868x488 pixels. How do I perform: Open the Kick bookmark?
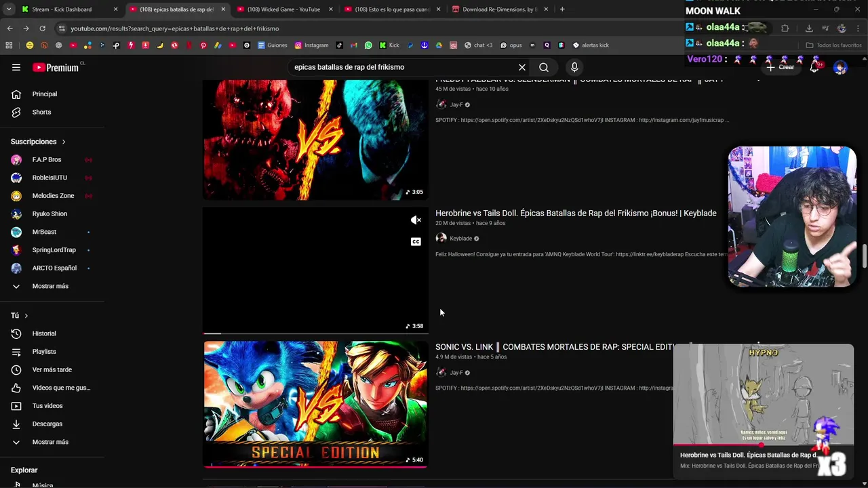(x=389, y=45)
